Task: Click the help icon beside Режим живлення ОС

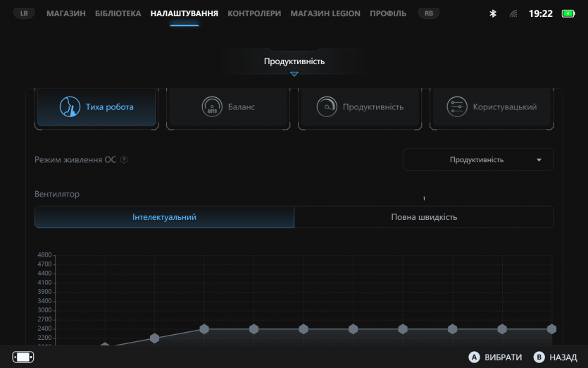Action: pyautogui.click(x=124, y=160)
